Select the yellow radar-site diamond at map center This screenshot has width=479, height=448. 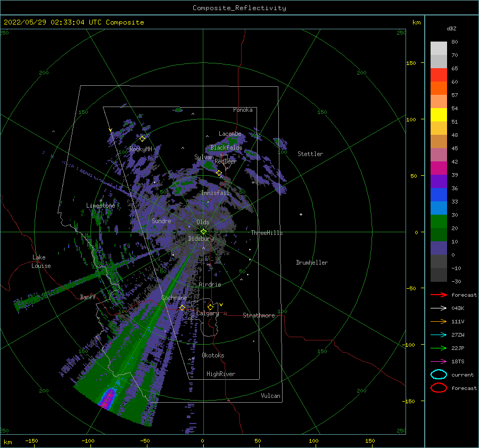pos(203,232)
